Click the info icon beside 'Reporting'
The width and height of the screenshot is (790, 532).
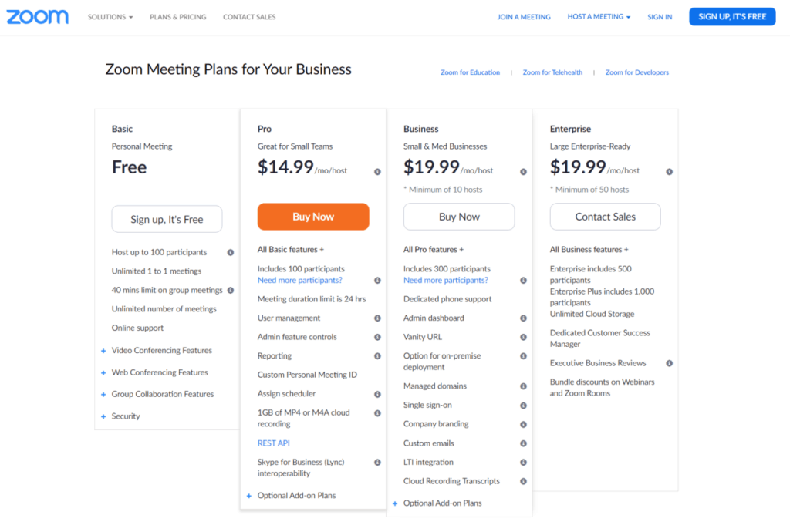377,355
